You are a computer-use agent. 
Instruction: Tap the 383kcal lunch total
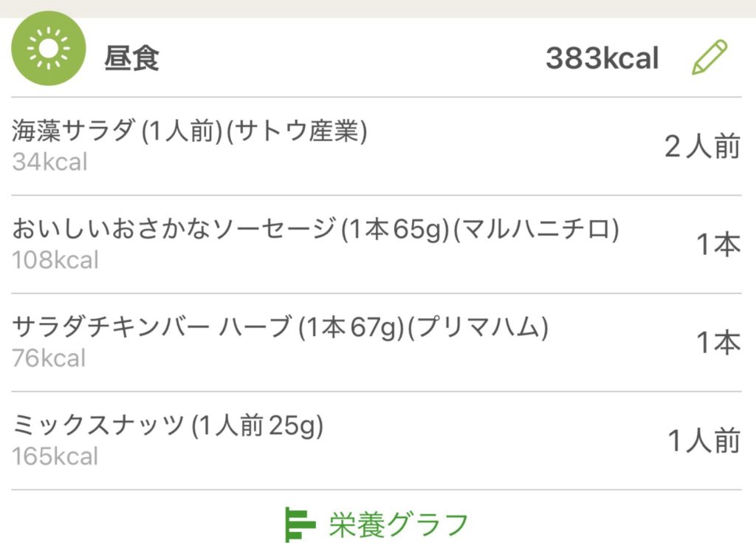[x=602, y=58]
